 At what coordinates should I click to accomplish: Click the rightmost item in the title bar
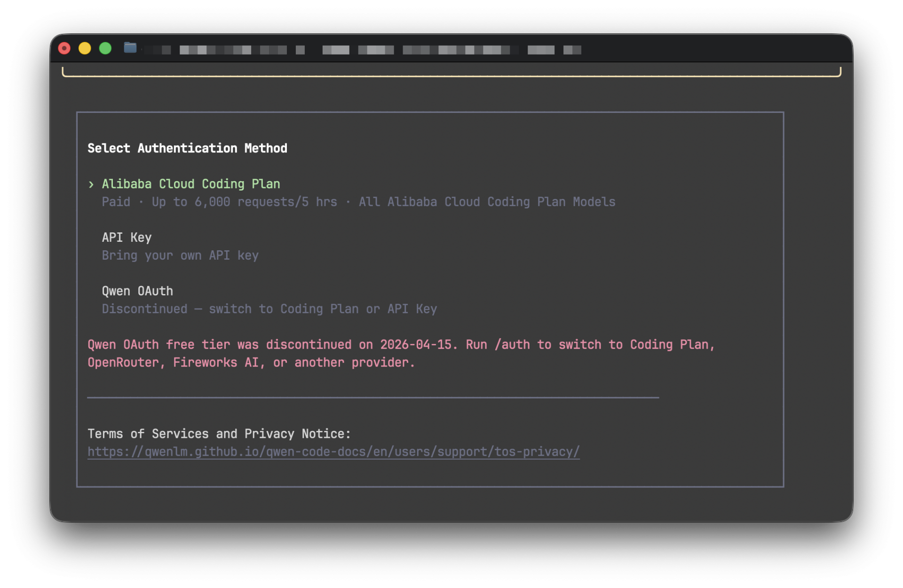pyautogui.click(x=572, y=49)
